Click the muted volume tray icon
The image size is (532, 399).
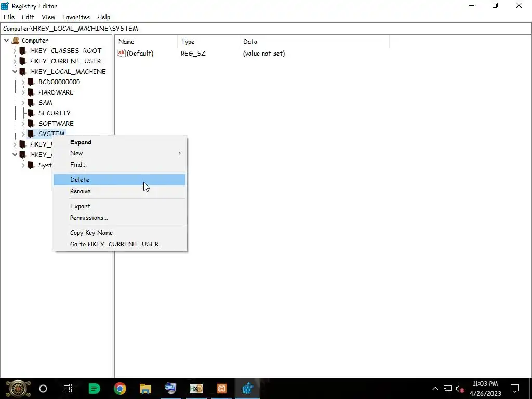pos(460,389)
